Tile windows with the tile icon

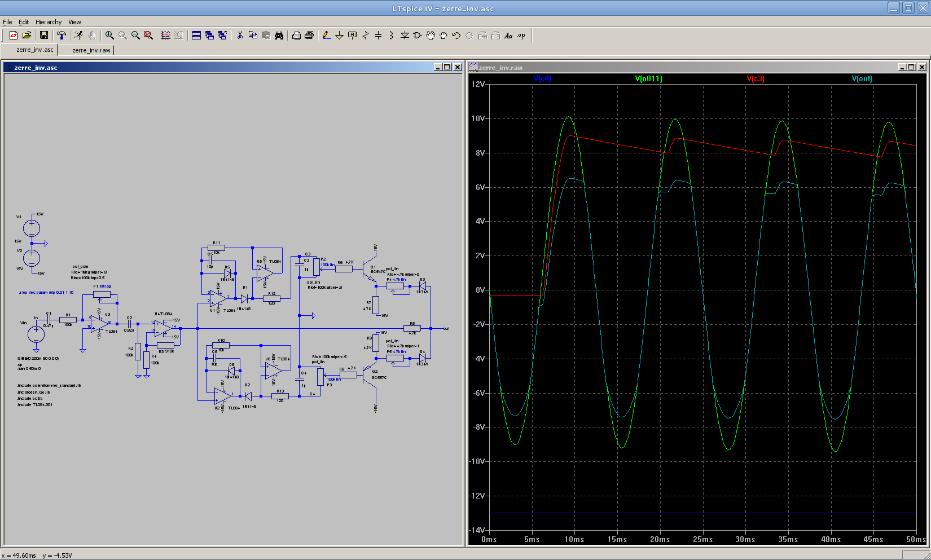tap(196, 35)
